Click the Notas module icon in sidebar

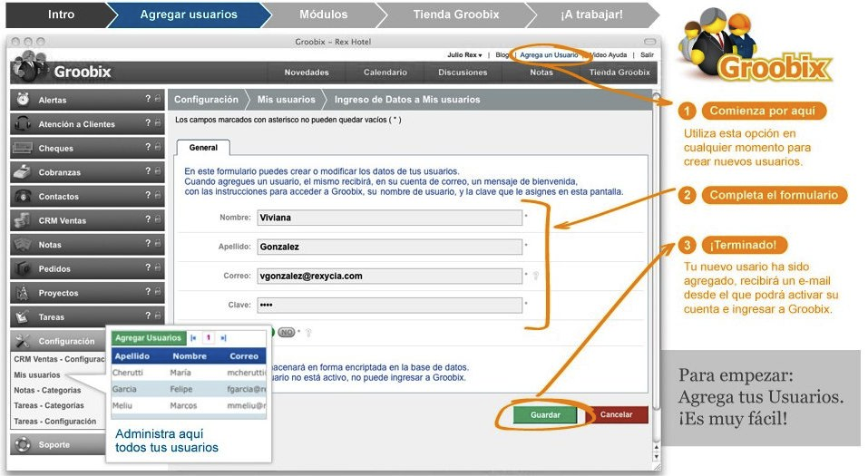(23, 244)
